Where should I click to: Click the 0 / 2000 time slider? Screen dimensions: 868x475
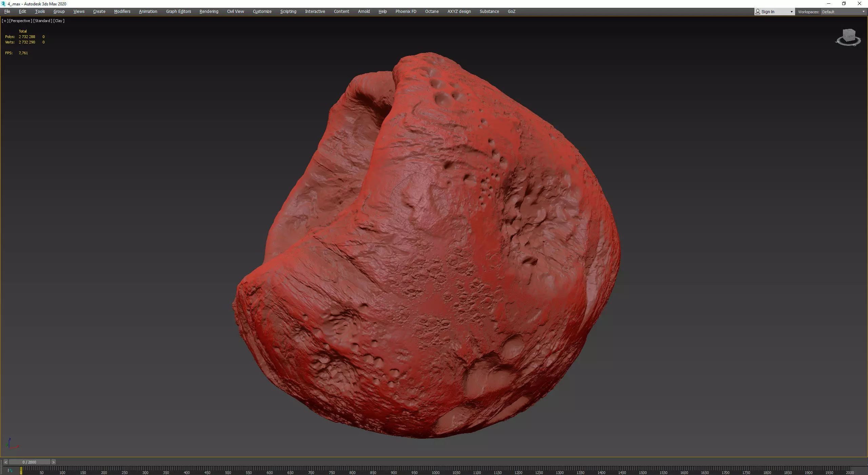pyautogui.click(x=29, y=462)
